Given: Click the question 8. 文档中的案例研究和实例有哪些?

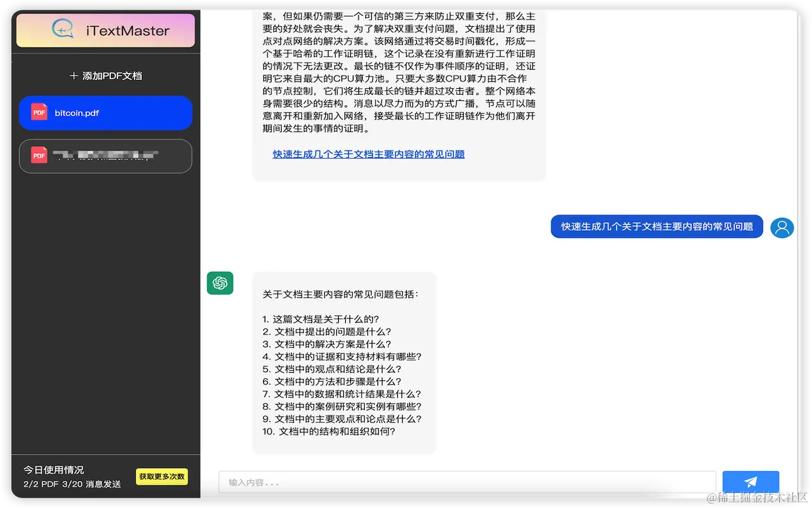Looking at the screenshot, I should click(x=342, y=406).
